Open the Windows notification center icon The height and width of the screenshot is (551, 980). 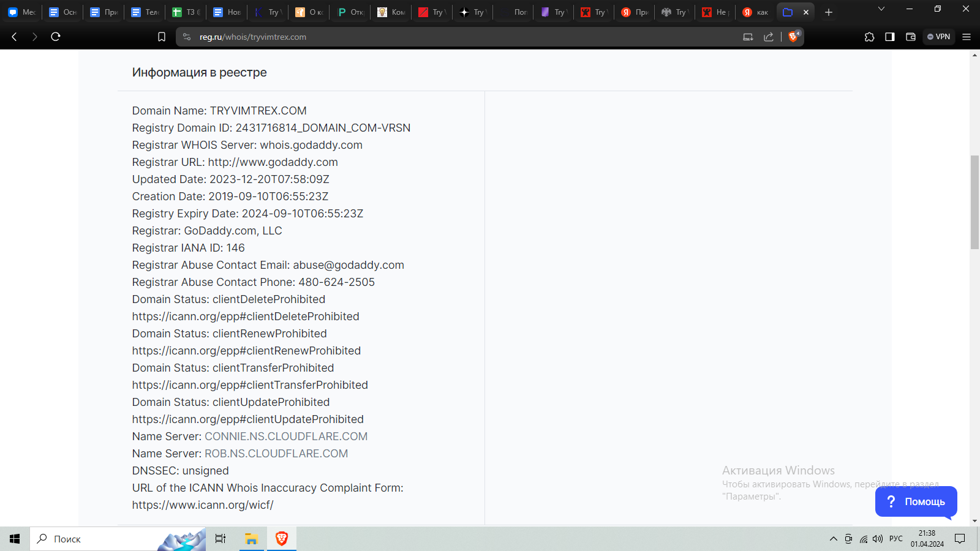[x=960, y=539]
